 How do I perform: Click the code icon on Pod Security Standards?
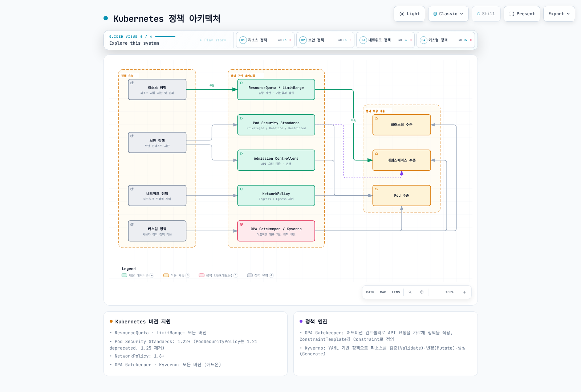pos(241,118)
